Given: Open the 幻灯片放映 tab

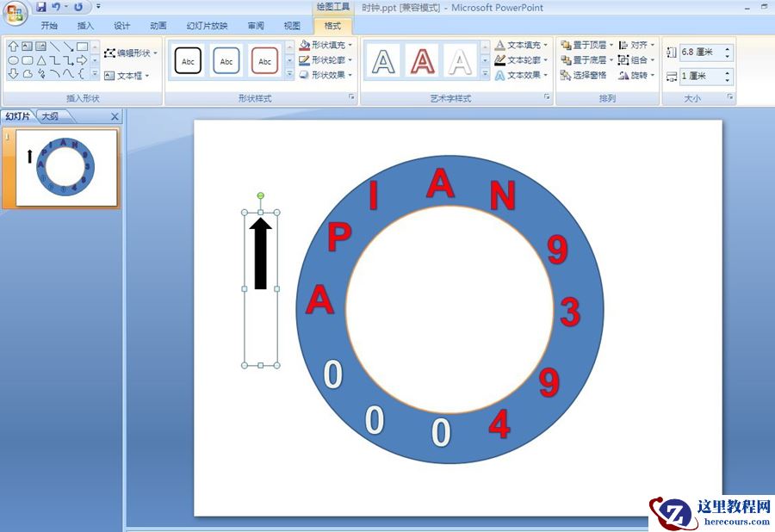Looking at the screenshot, I should [207, 26].
